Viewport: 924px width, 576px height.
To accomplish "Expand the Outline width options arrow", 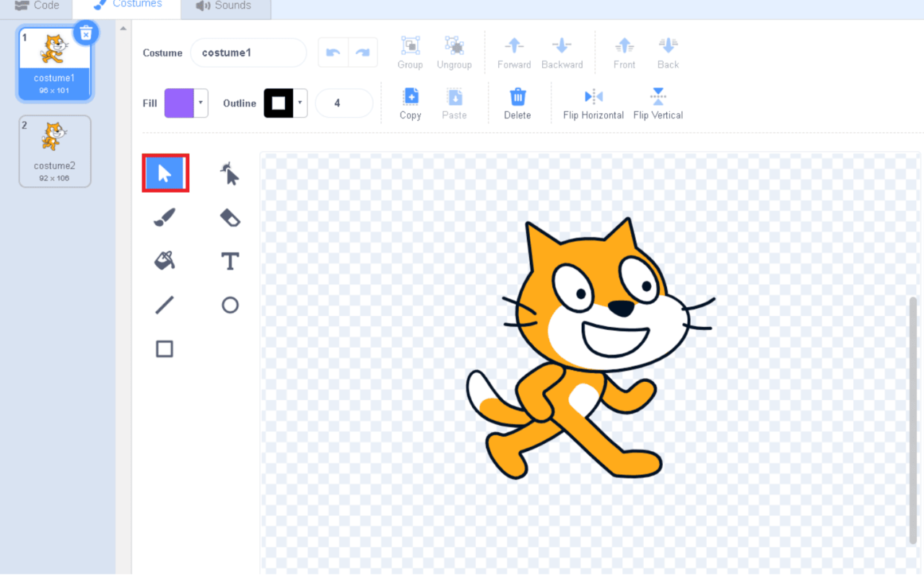I will 299,102.
